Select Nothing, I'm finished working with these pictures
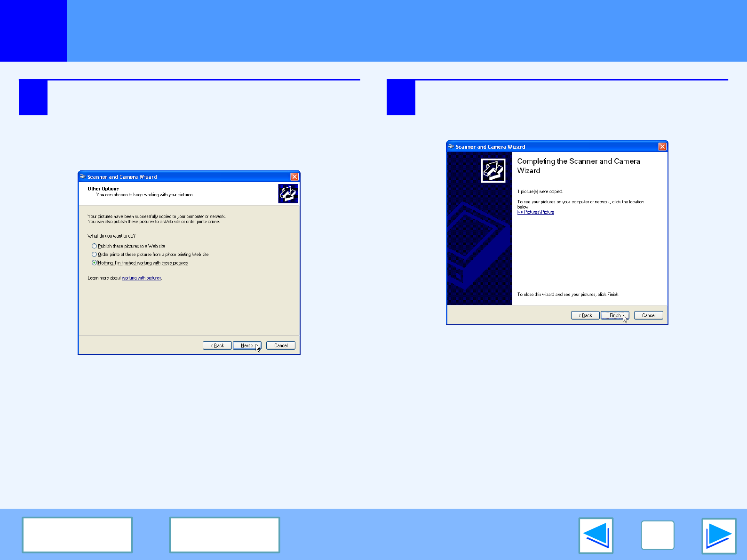The height and width of the screenshot is (560, 747). 95,263
